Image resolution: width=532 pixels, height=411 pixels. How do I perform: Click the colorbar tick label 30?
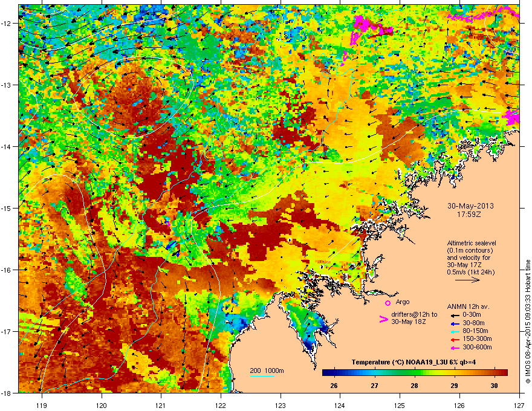(x=495, y=386)
